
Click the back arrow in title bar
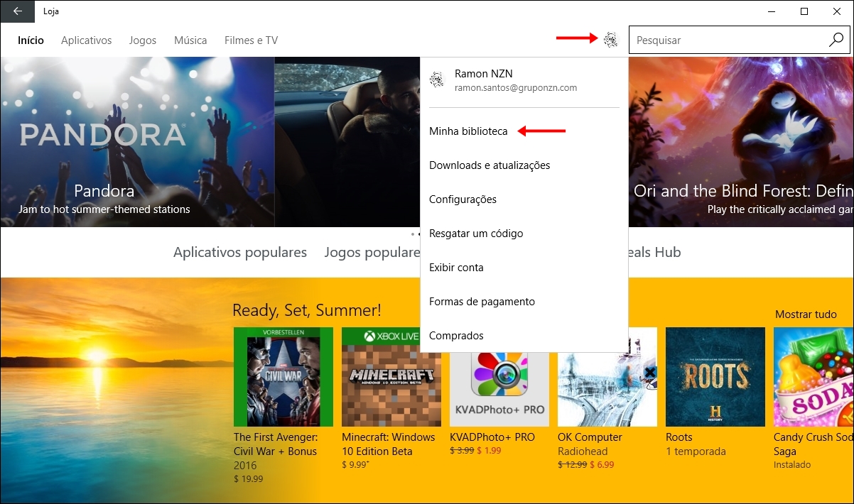pyautogui.click(x=17, y=11)
